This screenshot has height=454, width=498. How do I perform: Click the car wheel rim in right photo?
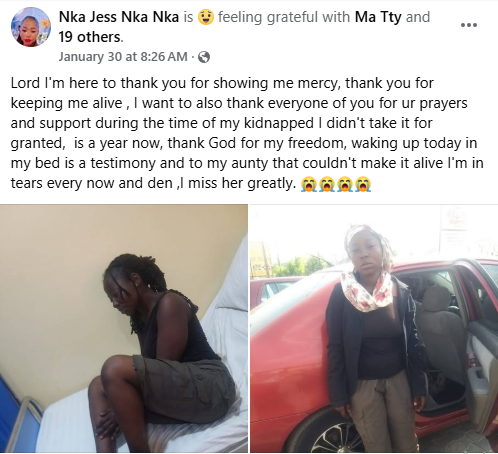tap(336, 439)
